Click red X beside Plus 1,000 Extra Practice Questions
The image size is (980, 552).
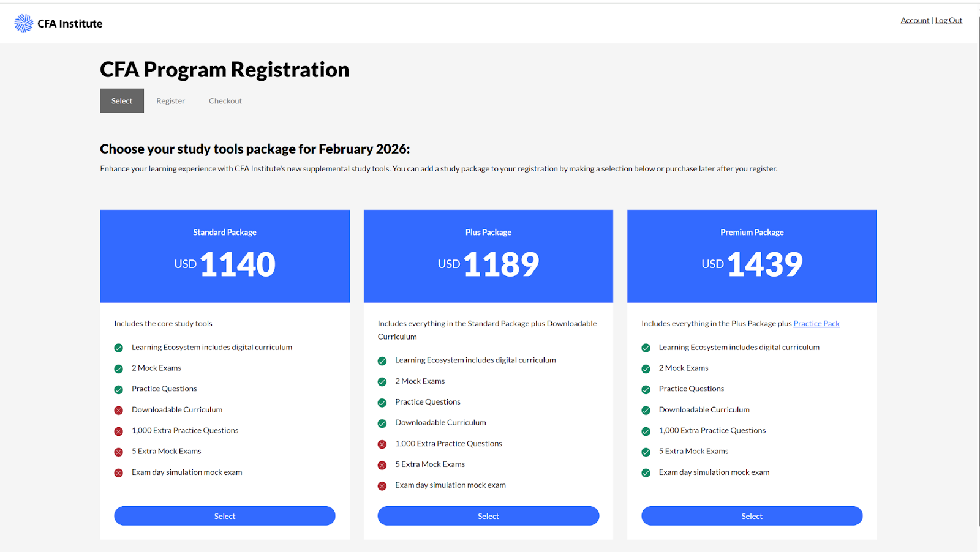click(x=382, y=444)
